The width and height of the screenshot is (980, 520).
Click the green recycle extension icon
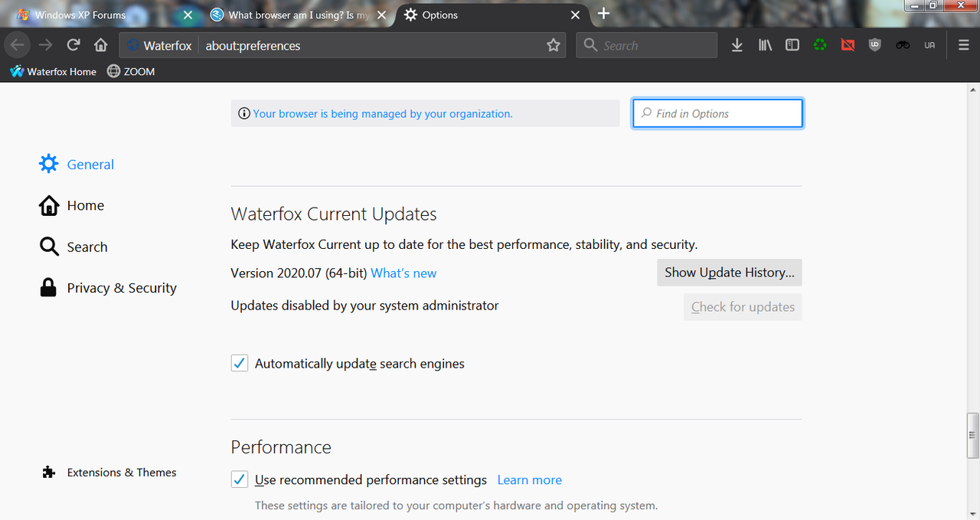(820, 45)
